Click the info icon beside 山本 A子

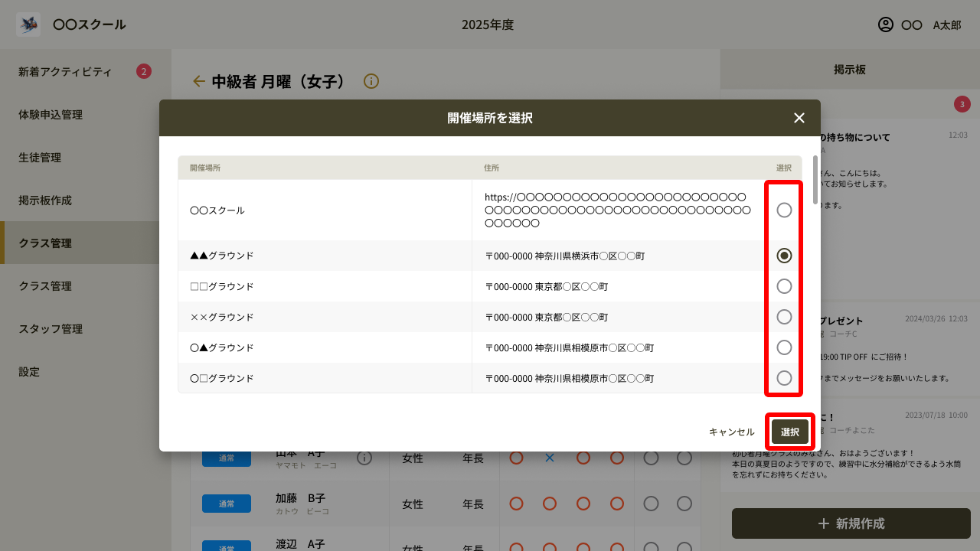(x=364, y=458)
